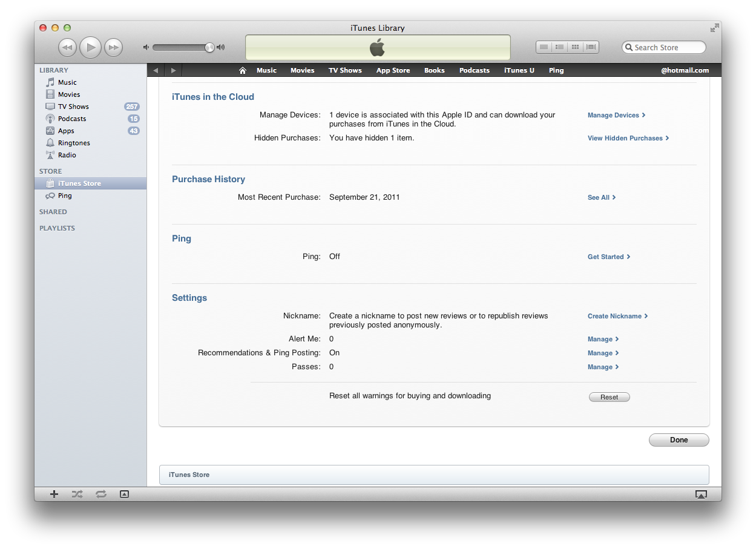Image resolution: width=756 pixels, height=549 pixels.
Task: Expand See All purchase history
Action: point(601,197)
